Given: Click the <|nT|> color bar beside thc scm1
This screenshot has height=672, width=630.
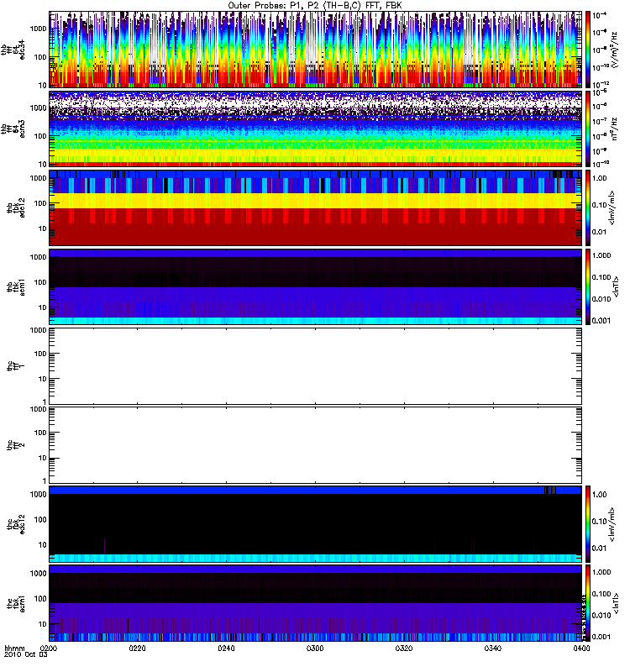Looking at the screenshot, I should point(588,603).
